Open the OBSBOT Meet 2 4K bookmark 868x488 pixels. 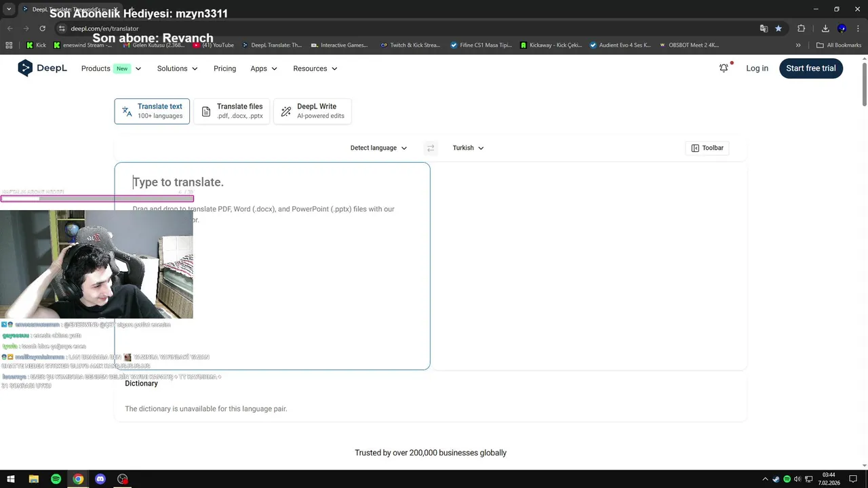tap(689, 45)
